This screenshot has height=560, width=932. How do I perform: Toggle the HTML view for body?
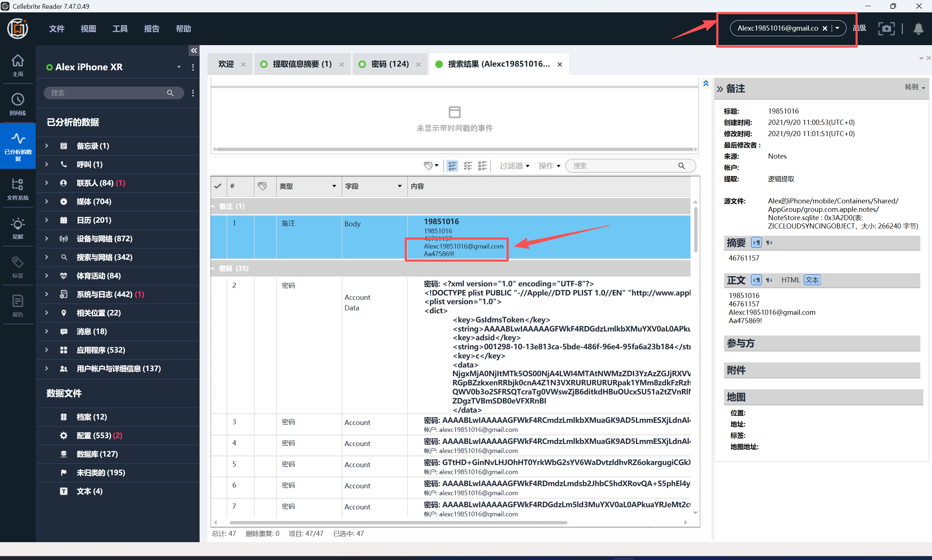coord(790,280)
